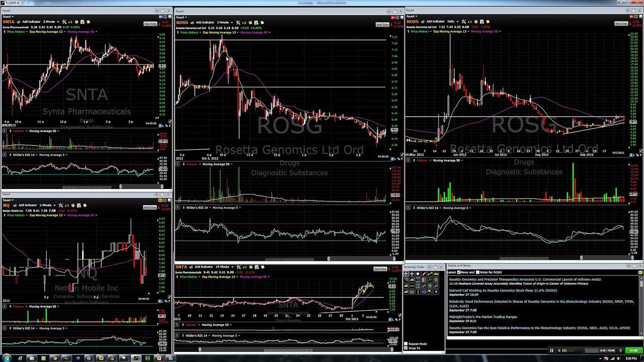The height and width of the screenshot is (362, 644).
Task: Close the Volume pane in ROSG Daily chart
Action: tap(408, 160)
